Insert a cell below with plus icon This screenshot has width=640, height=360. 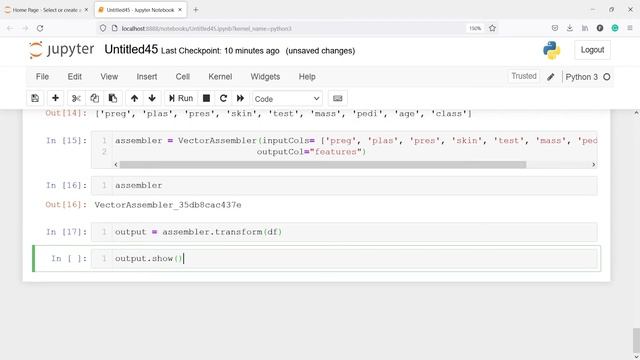(x=56, y=98)
